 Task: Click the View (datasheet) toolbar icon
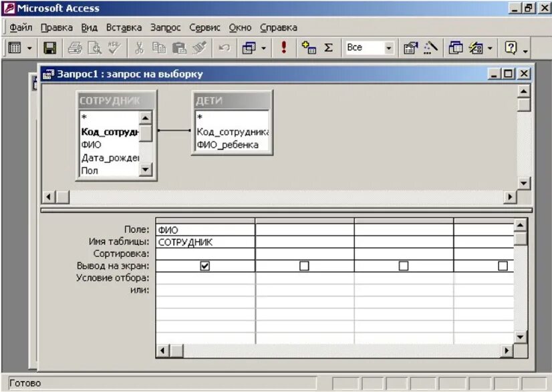pyautogui.click(x=15, y=47)
